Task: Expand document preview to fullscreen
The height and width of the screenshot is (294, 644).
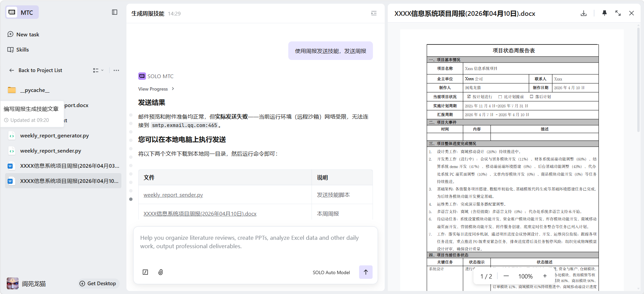Action: coord(618,13)
